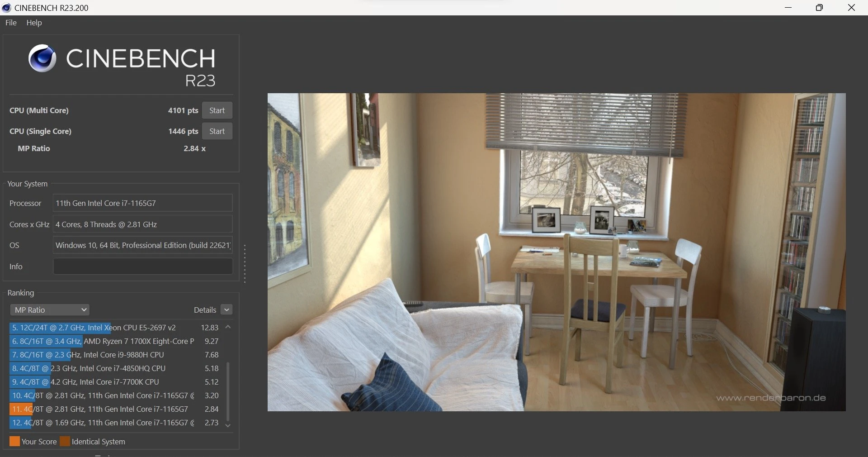Click the 2.84 x MP Ratio value
Viewport: 868px width, 457px height.
click(x=194, y=148)
